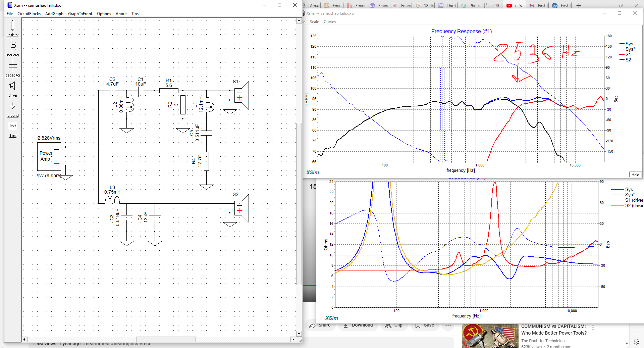
Task: Open Scale menu in Frequency Response window
Action: [x=314, y=22]
